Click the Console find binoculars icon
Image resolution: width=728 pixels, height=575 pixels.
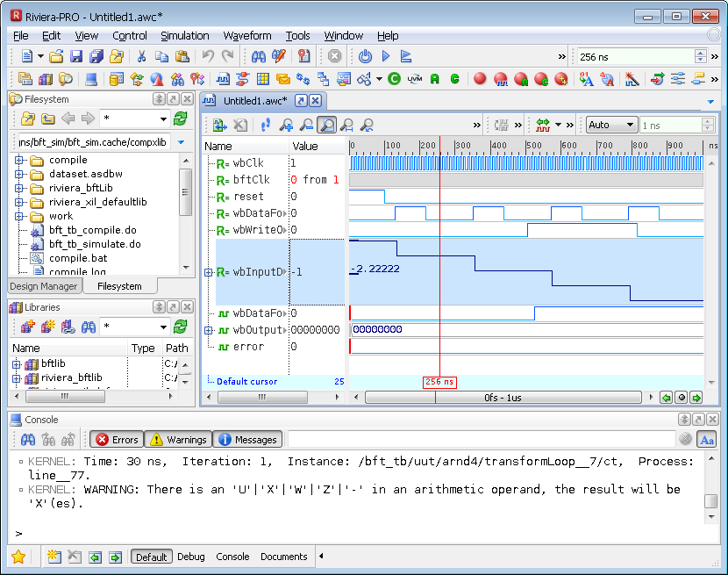[x=28, y=439]
